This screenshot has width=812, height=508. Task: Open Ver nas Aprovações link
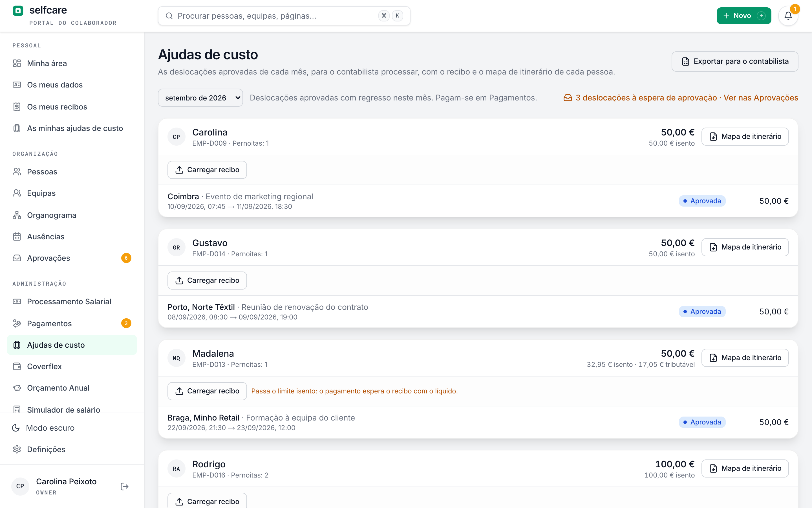click(x=761, y=98)
